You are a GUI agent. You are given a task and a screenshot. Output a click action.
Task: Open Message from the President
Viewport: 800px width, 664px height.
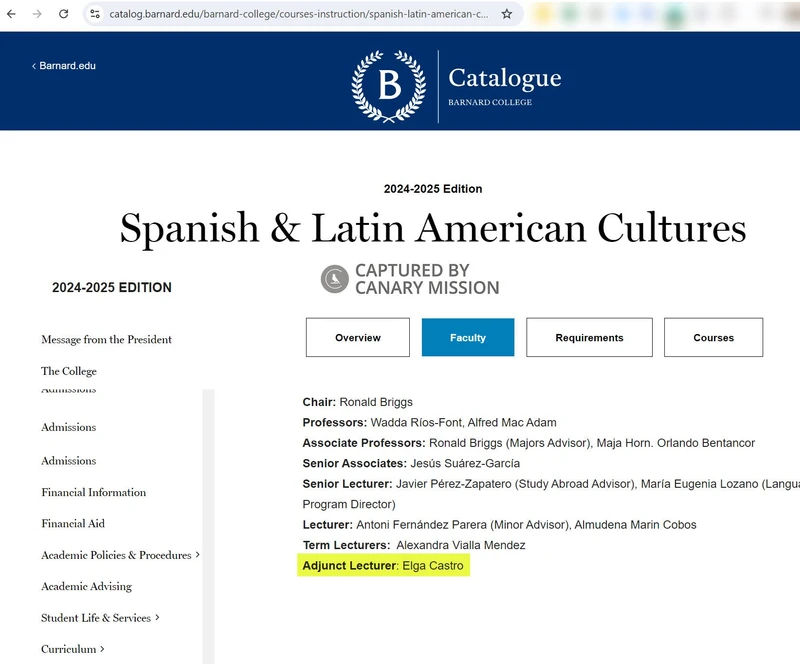106,339
